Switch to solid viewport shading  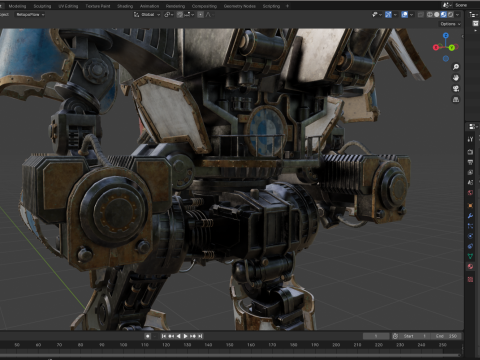[x=437, y=15]
